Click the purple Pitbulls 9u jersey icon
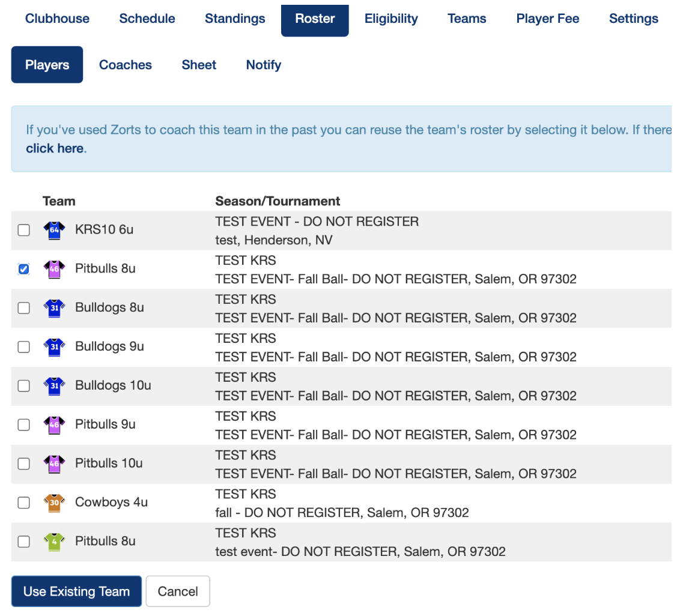 pyautogui.click(x=54, y=424)
